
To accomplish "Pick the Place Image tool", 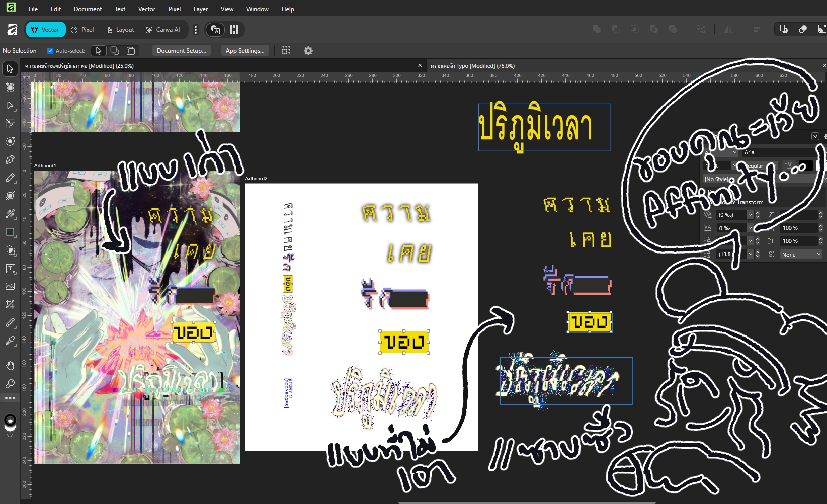I will [10, 286].
